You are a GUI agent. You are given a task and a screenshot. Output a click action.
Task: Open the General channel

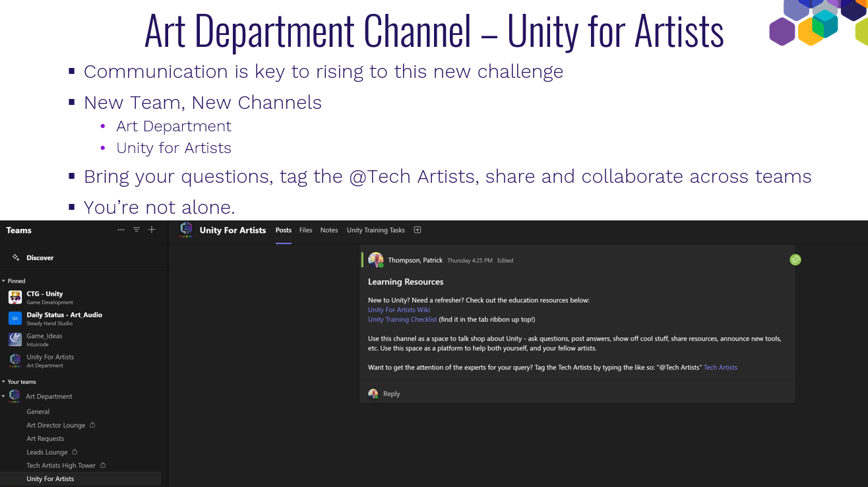(38, 412)
